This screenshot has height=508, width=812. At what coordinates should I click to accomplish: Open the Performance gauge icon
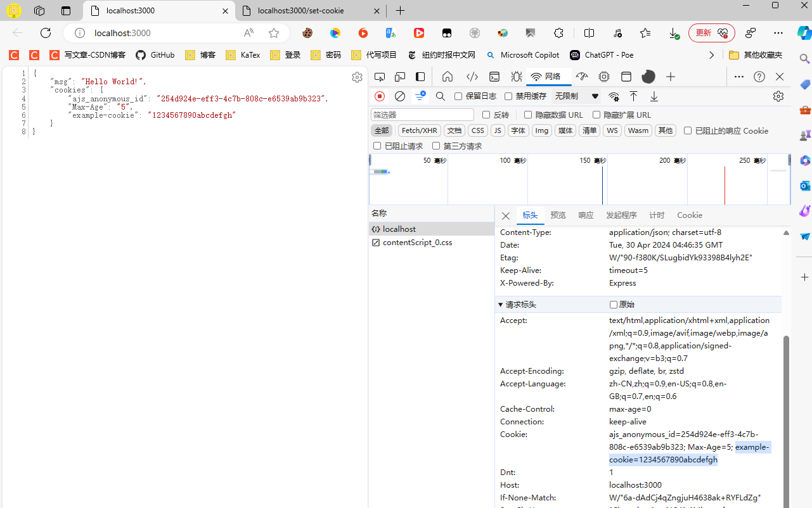pos(582,77)
